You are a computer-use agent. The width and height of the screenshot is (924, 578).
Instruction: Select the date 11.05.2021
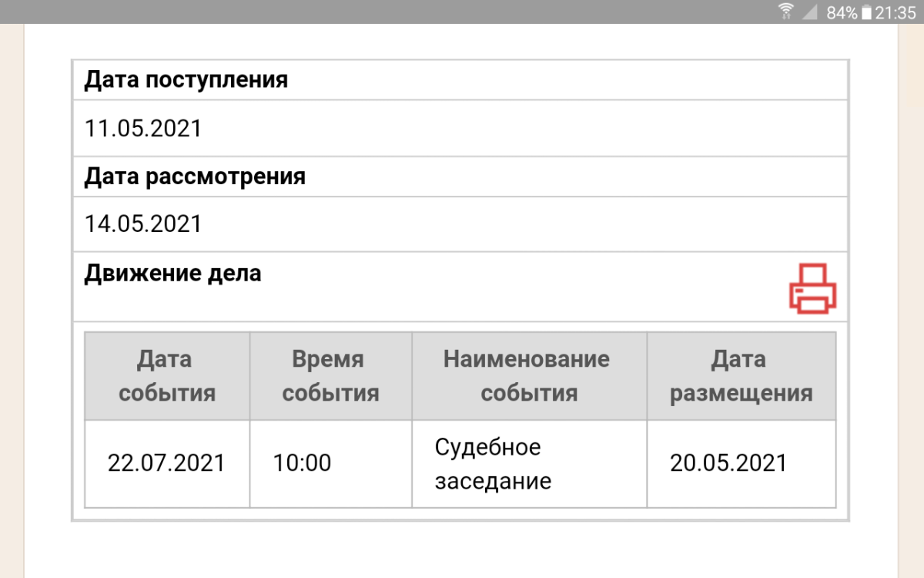pyautogui.click(x=142, y=128)
